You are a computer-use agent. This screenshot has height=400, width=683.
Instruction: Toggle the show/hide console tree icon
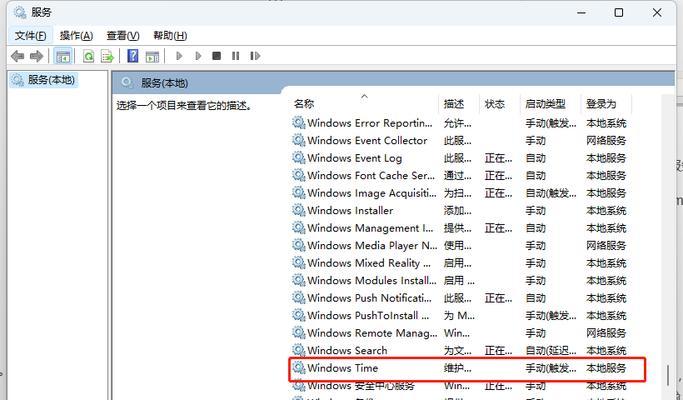(63, 56)
